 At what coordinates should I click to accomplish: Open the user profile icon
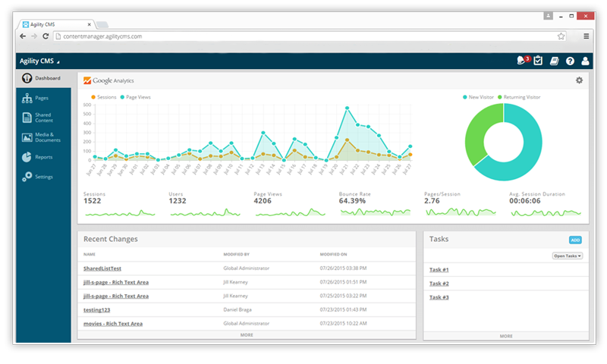pos(585,61)
